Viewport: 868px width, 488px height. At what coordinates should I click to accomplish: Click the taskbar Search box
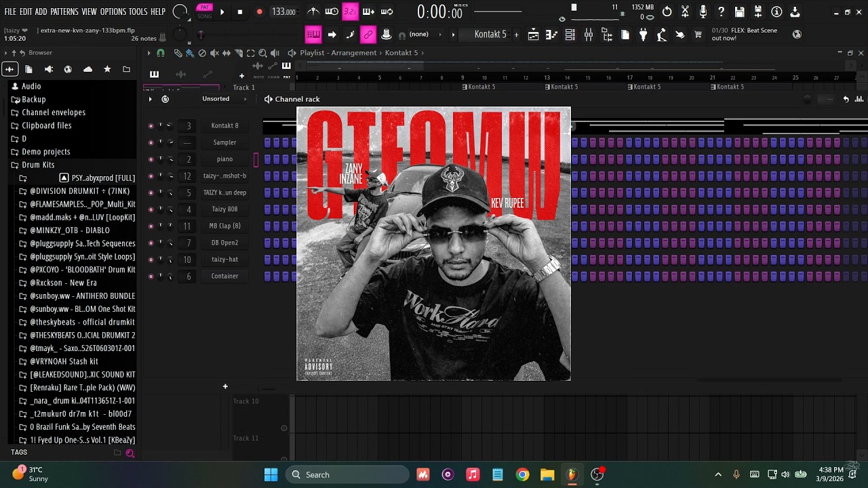pyautogui.click(x=346, y=474)
